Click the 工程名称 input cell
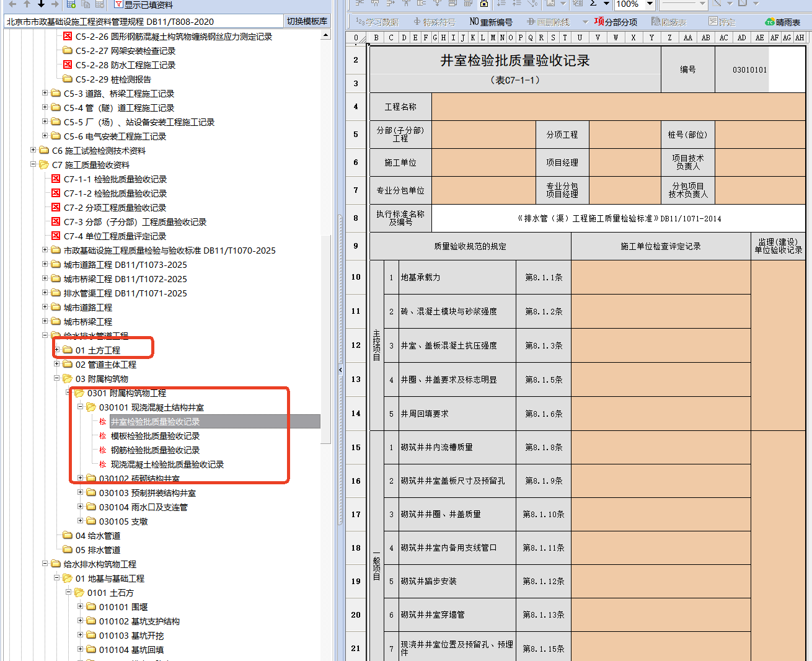Viewport: 812px width, 661px height. point(618,107)
